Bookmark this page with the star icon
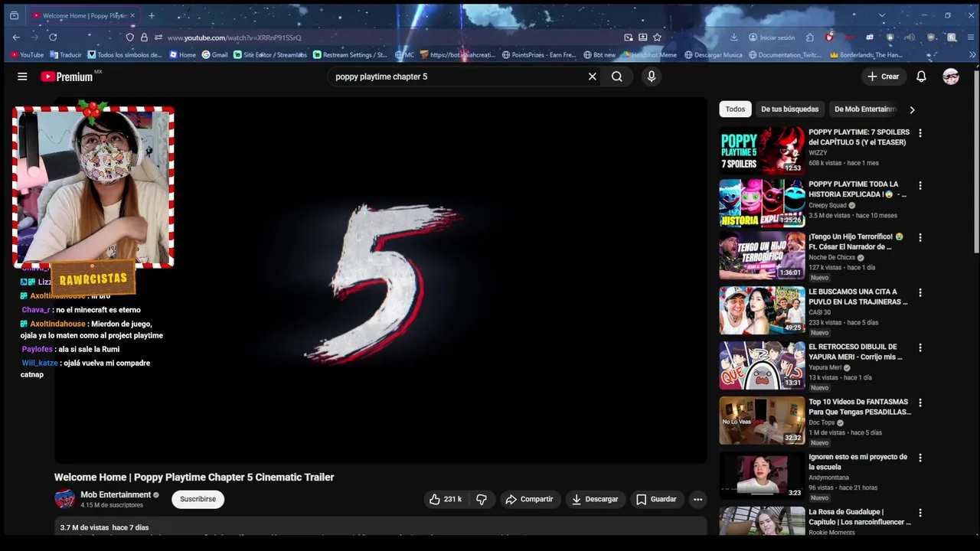 tap(657, 37)
